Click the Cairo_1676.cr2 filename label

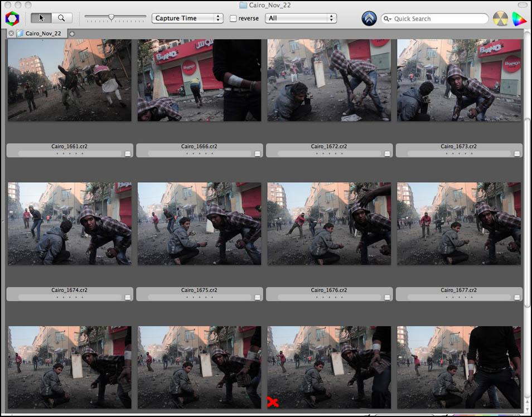point(329,290)
